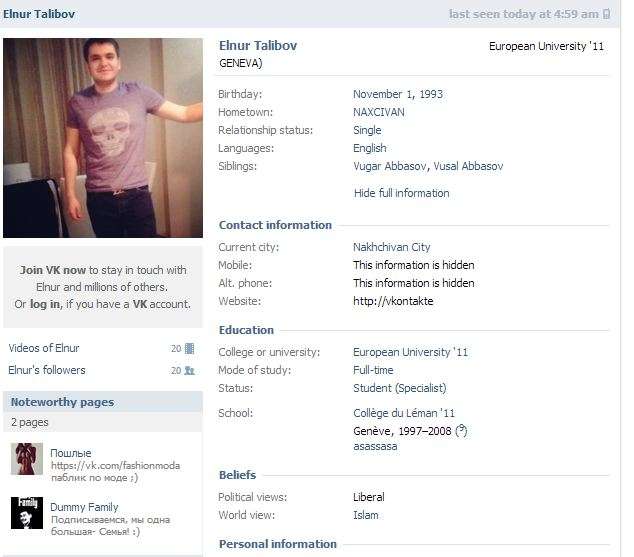Screen dimensions: 634x557
Task: Collapse details with Hide full information
Action: [401, 193]
